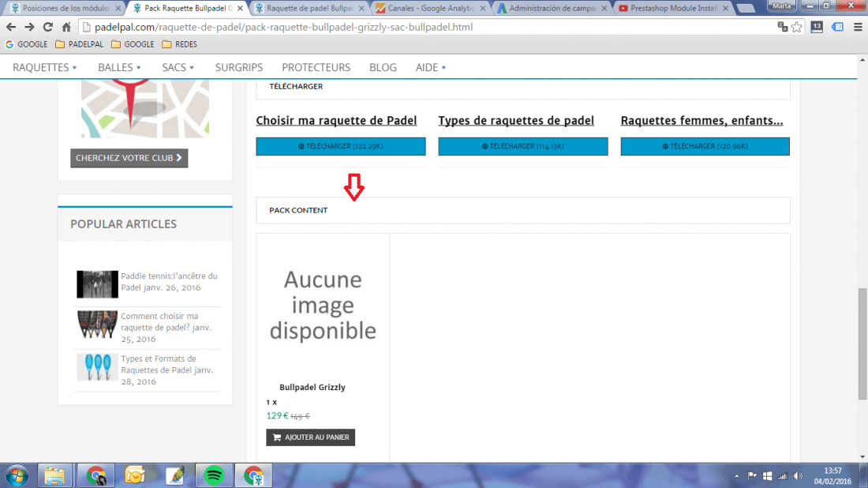Open the Chrome hamburger menu
The height and width of the screenshot is (488, 868).
[858, 27]
